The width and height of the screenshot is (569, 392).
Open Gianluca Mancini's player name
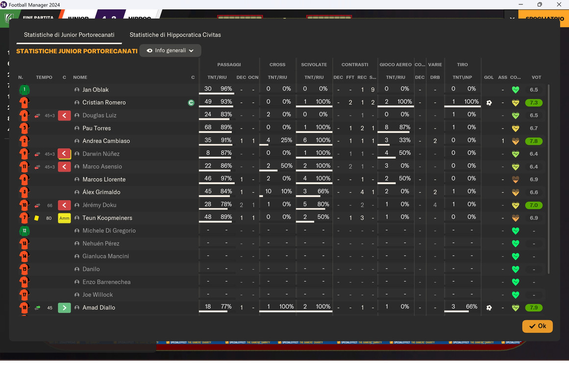click(105, 256)
